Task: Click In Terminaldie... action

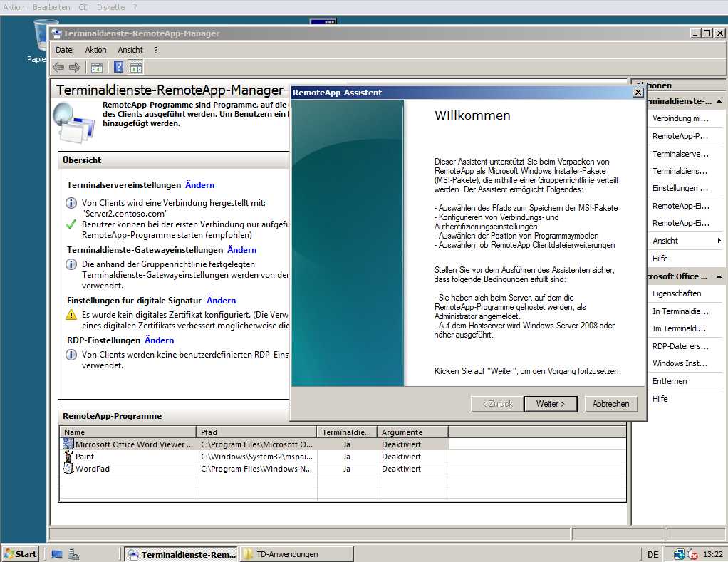Action: pos(681,311)
